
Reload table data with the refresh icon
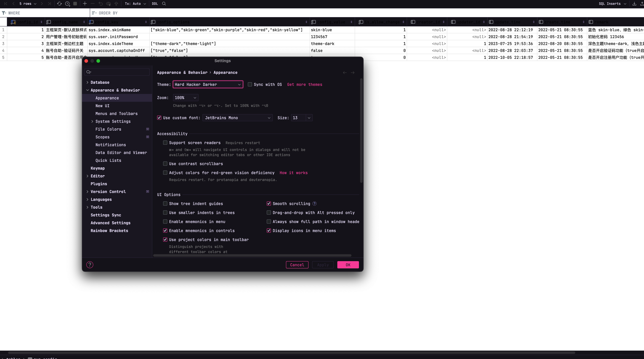(x=59, y=4)
